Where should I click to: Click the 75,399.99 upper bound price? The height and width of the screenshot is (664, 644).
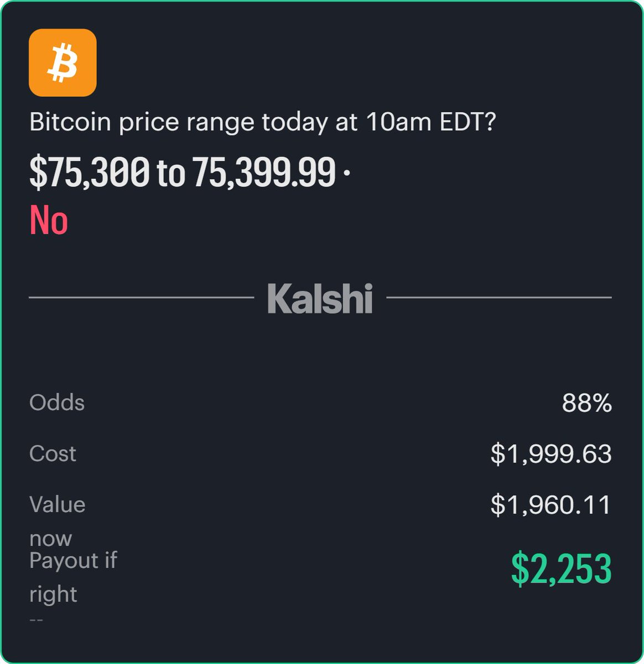(264, 172)
